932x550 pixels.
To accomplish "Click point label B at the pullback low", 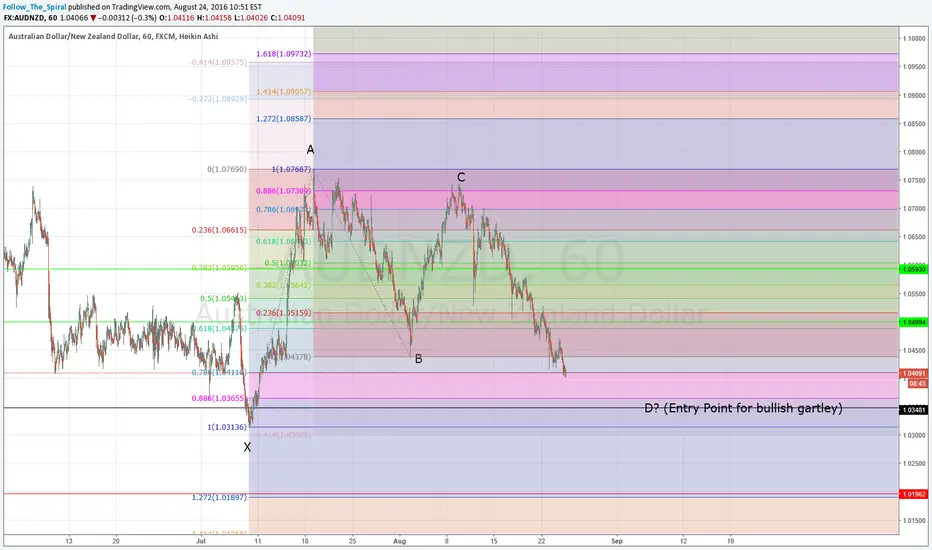I will pyautogui.click(x=418, y=359).
